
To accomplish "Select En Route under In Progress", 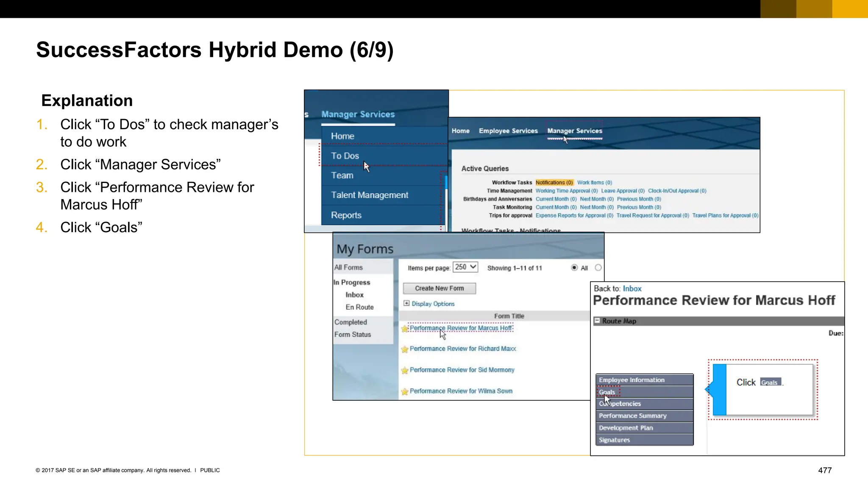I will coord(359,307).
